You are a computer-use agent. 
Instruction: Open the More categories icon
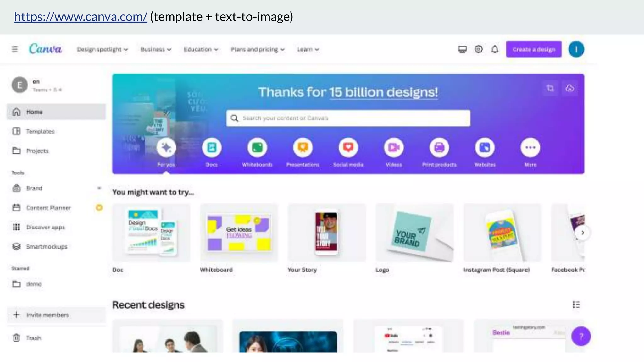tap(530, 147)
